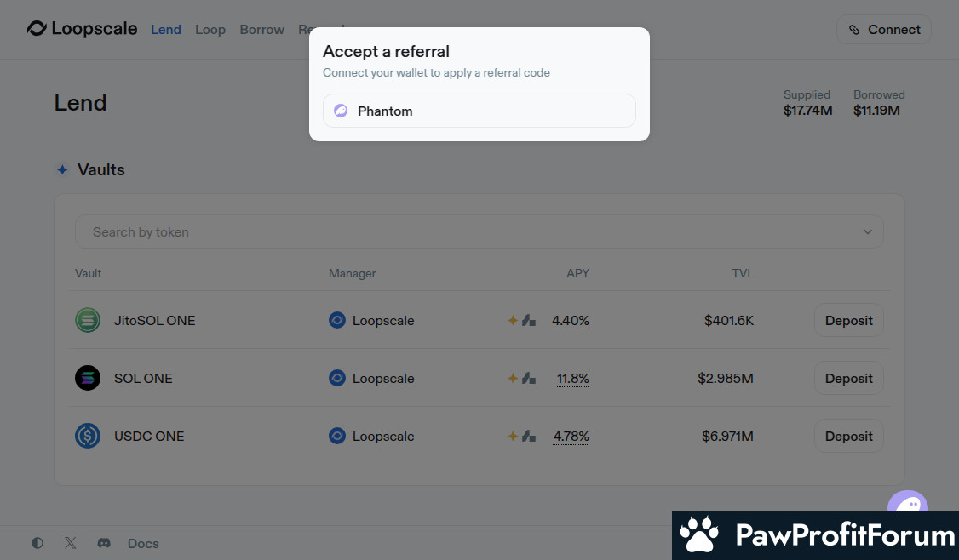Click the USDC ONE vault token icon
The width and height of the screenshot is (959, 560).
pos(88,437)
